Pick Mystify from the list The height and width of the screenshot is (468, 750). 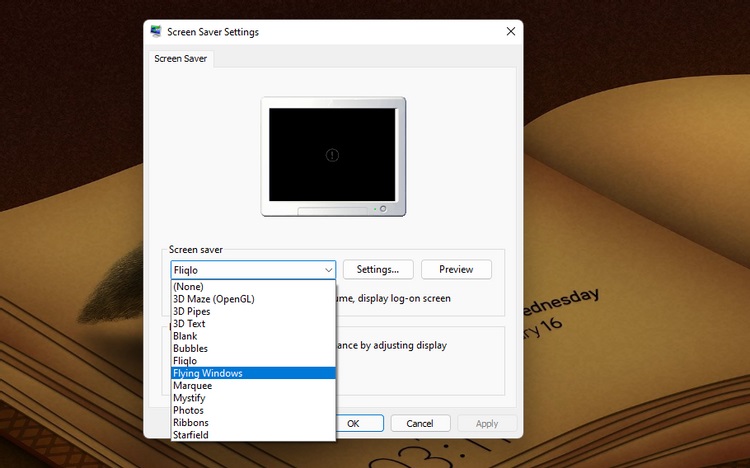(x=253, y=398)
